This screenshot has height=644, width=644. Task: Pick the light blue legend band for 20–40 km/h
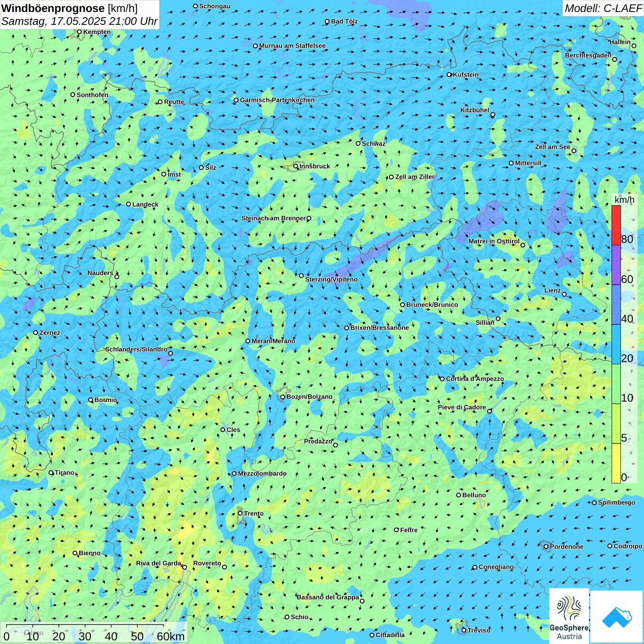pos(616,345)
